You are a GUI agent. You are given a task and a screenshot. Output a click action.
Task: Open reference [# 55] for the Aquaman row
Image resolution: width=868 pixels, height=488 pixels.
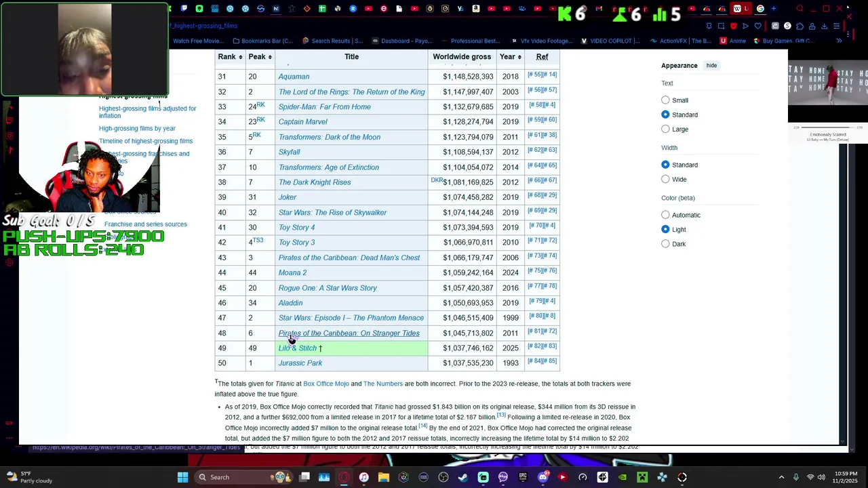pos(534,75)
